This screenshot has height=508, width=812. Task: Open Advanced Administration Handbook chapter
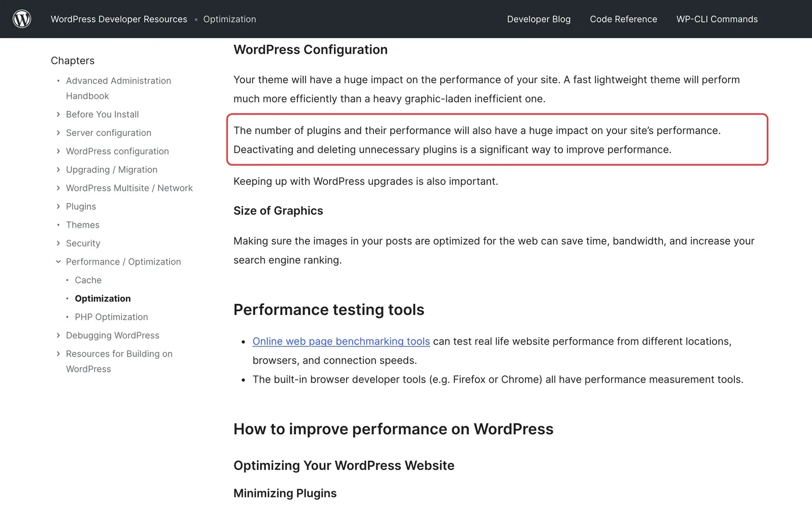[118, 88]
